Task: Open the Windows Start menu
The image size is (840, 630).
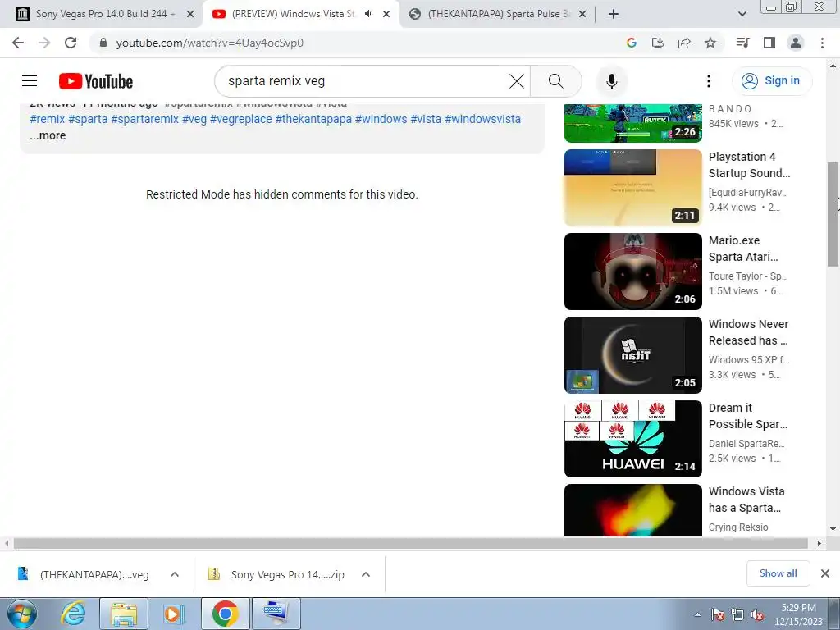Action: [x=22, y=614]
